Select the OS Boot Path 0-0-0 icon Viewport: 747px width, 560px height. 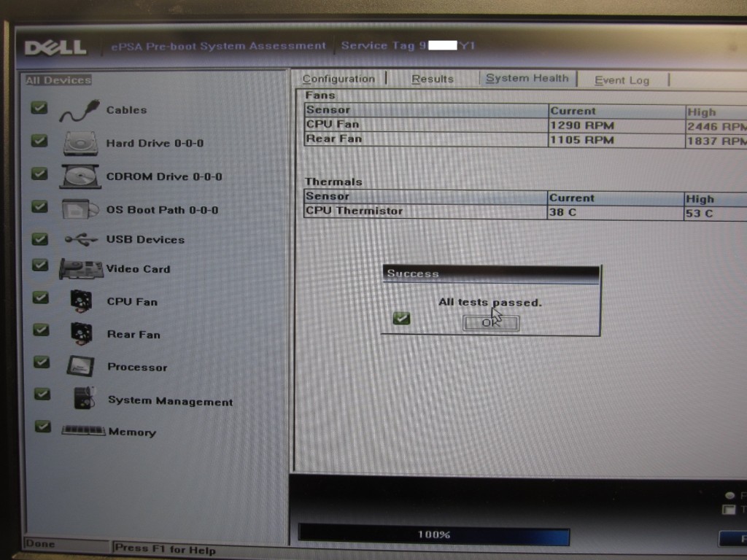[x=80, y=209]
